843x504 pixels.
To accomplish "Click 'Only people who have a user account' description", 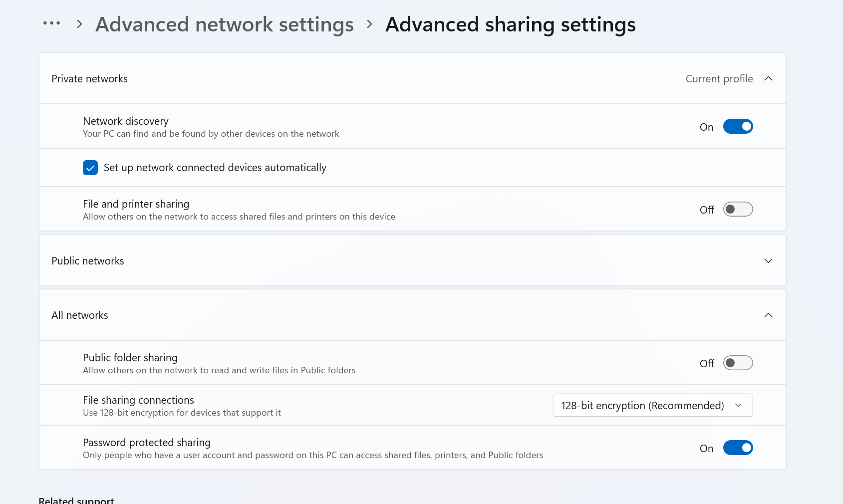I will pos(313,455).
